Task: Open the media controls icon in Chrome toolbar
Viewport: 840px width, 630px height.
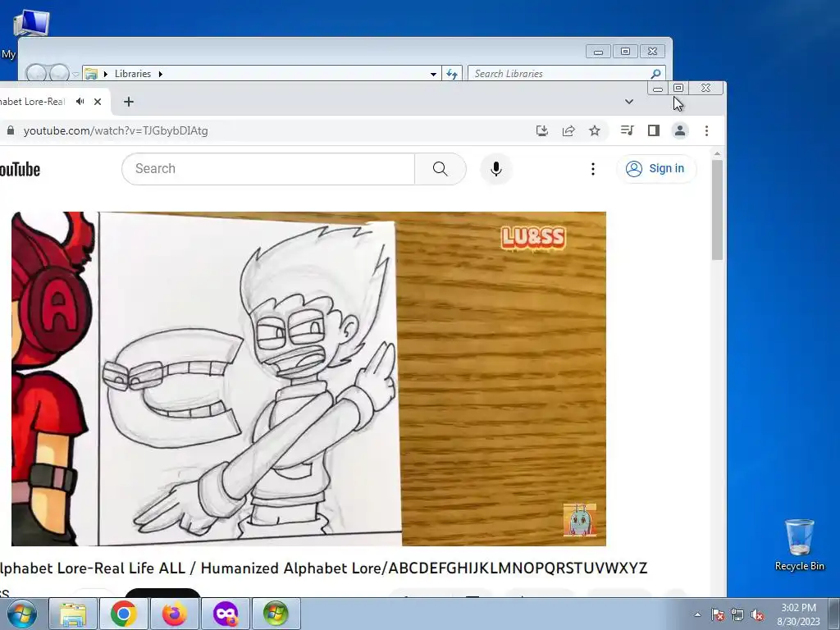Action: (627, 130)
